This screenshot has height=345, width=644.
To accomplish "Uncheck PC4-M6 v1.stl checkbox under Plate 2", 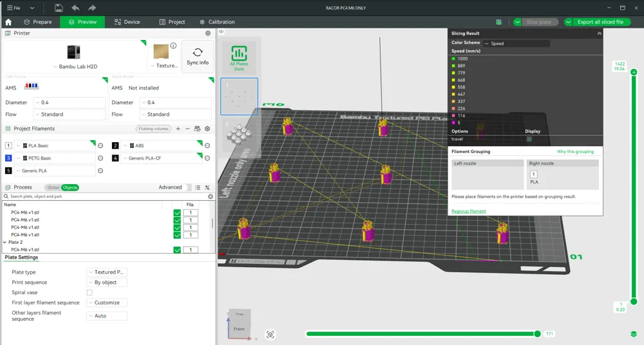I will tap(177, 250).
